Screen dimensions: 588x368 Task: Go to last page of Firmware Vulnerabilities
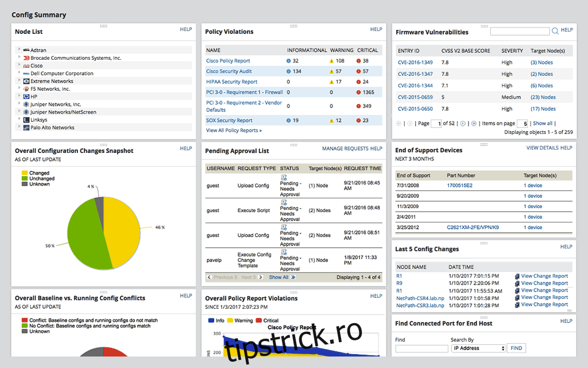[474, 124]
